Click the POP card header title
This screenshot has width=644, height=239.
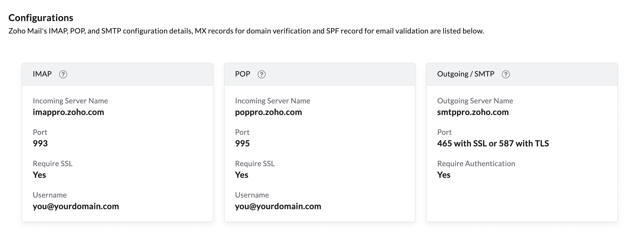pyautogui.click(x=242, y=74)
